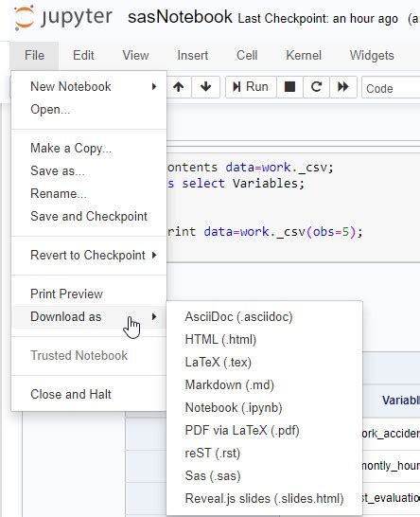Download as HTML (.html)

(x=265, y=340)
